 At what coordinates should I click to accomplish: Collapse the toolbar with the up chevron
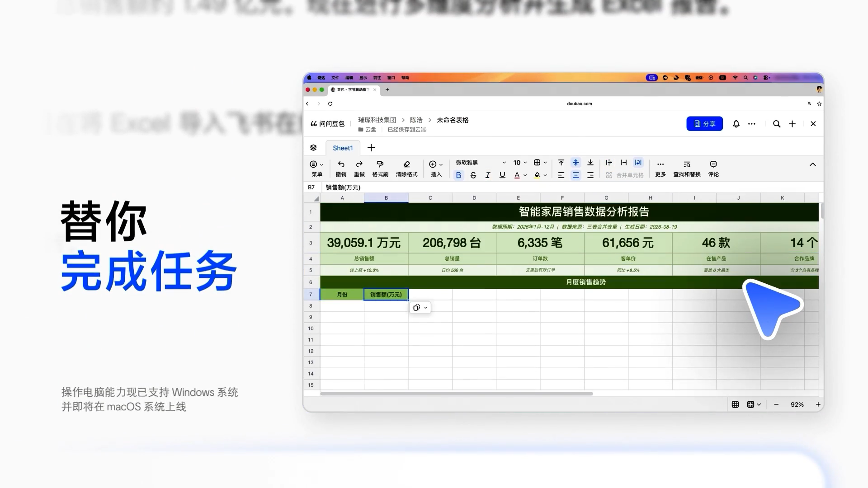[x=812, y=164]
